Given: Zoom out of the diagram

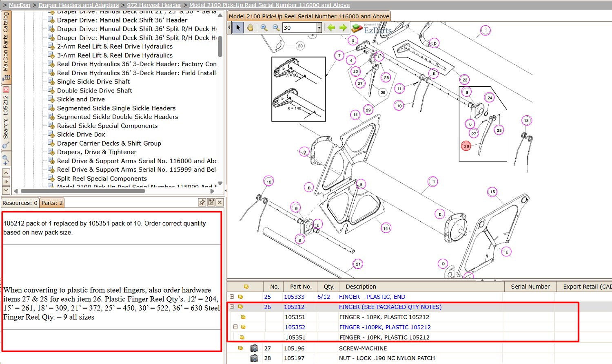Looking at the screenshot, I should 276,28.
